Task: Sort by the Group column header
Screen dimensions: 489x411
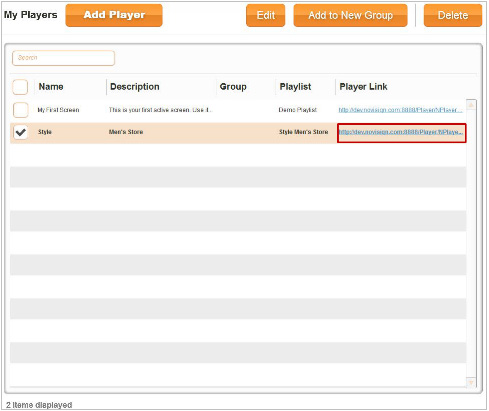Action: [x=233, y=87]
